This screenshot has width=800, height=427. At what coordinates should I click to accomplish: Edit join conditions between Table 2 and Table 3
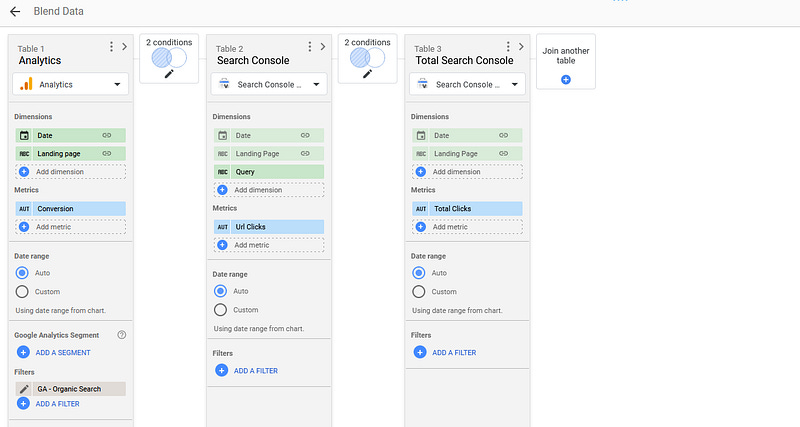pos(367,74)
